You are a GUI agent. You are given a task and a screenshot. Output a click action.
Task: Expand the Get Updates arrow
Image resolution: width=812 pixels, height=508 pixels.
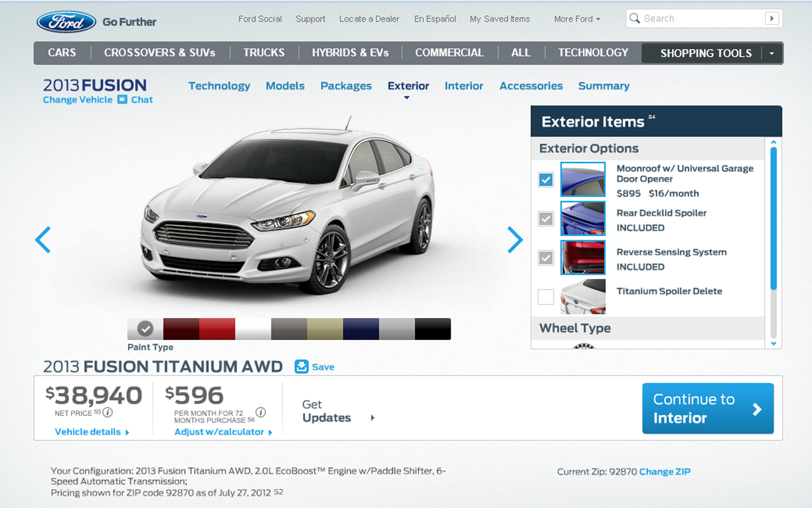pos(372,418)
